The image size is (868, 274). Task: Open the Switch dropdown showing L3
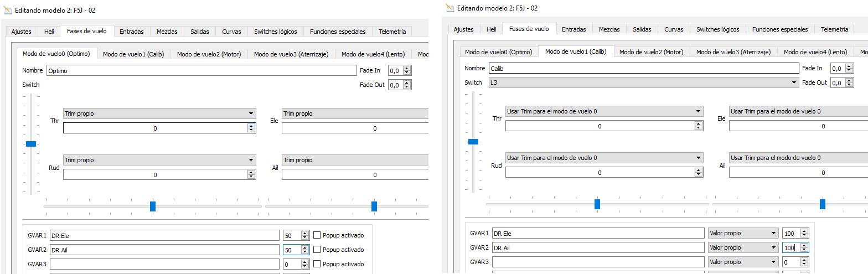(x=643, y=82)
